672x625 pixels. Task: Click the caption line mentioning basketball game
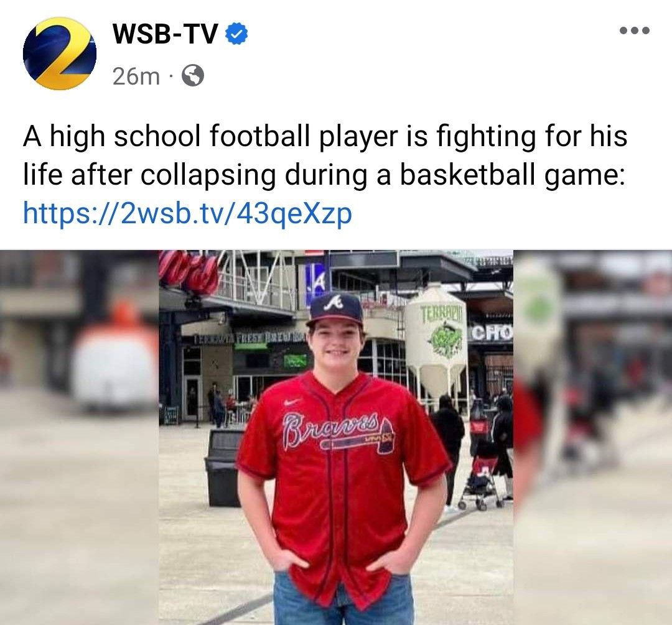pos(324,175)
